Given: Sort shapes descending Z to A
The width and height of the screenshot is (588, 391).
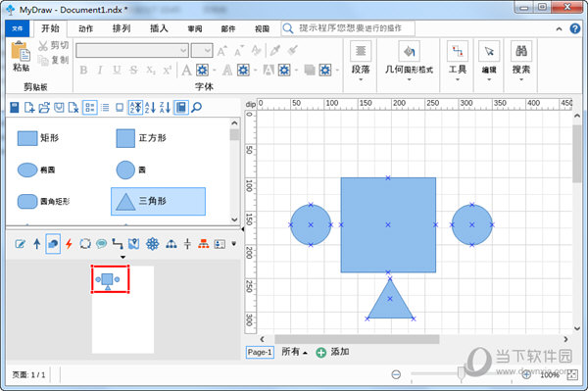Looking at the screenshot, I should tap(165, 108).
